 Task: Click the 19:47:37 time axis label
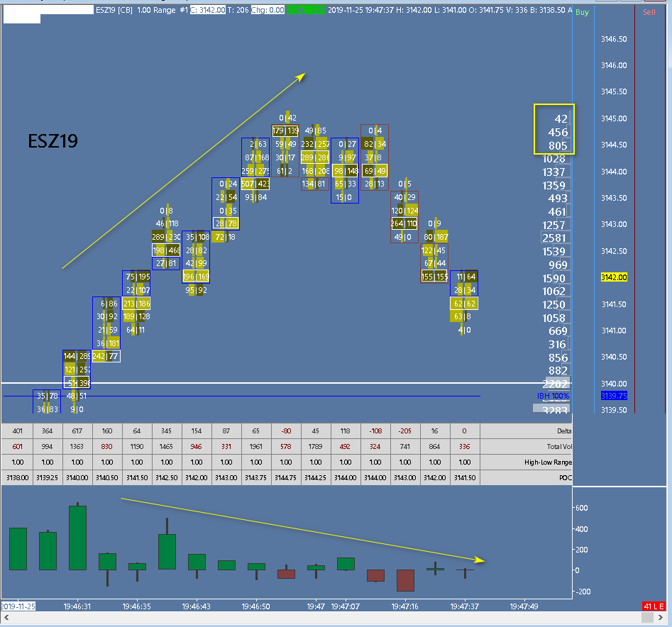tap(465, 606)
